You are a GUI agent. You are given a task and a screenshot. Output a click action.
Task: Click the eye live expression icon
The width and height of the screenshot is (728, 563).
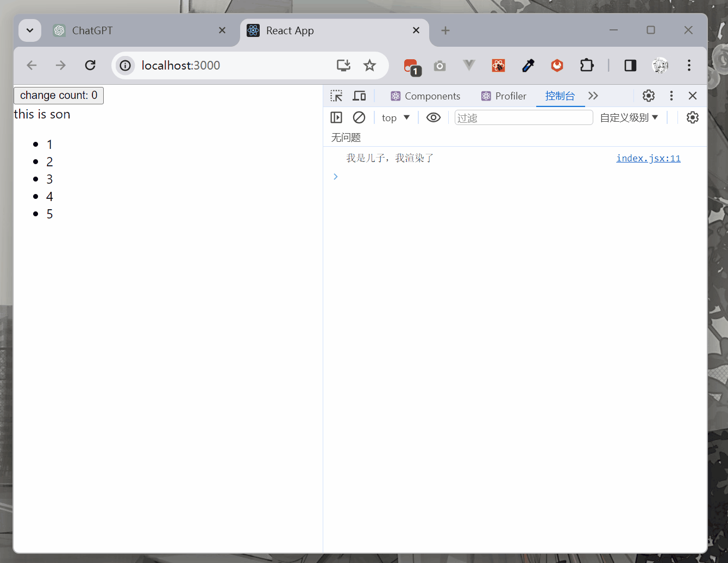(x=433, y=117)
